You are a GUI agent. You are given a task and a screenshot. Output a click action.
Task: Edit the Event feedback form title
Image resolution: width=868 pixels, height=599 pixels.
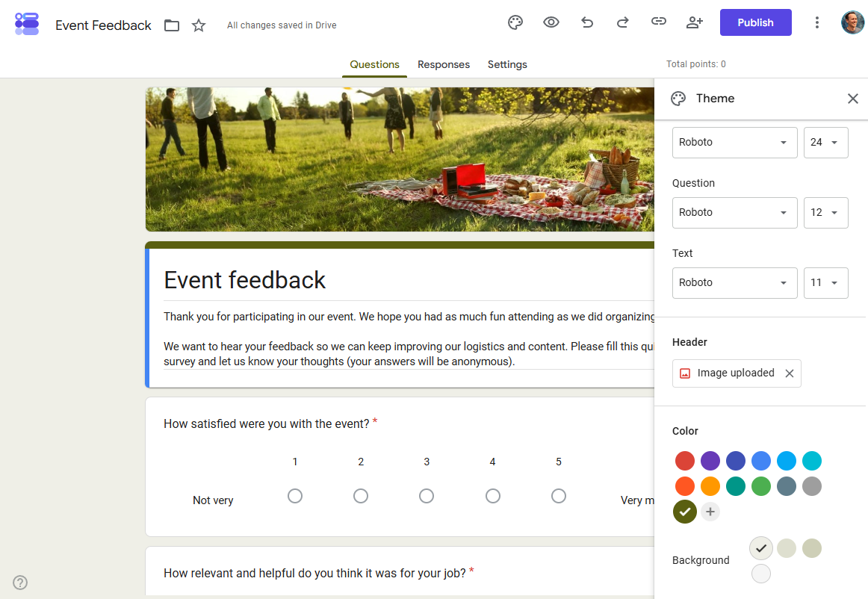[x=245, y=280]
